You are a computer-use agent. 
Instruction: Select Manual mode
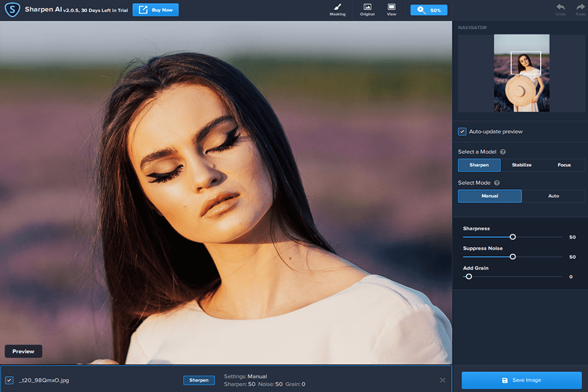(489, 196)
